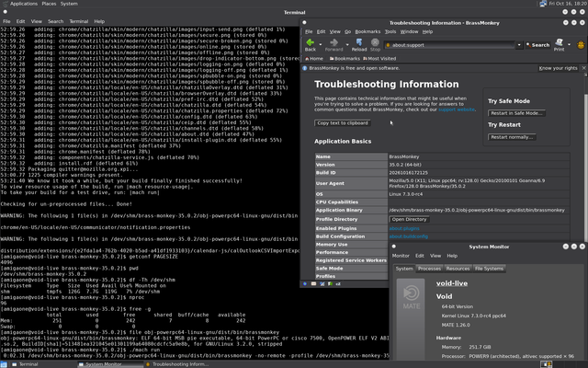This screenshot has height=368, width=588.
Task: Click the info icon in the notification bar
Action: click(x=305, y=68)
